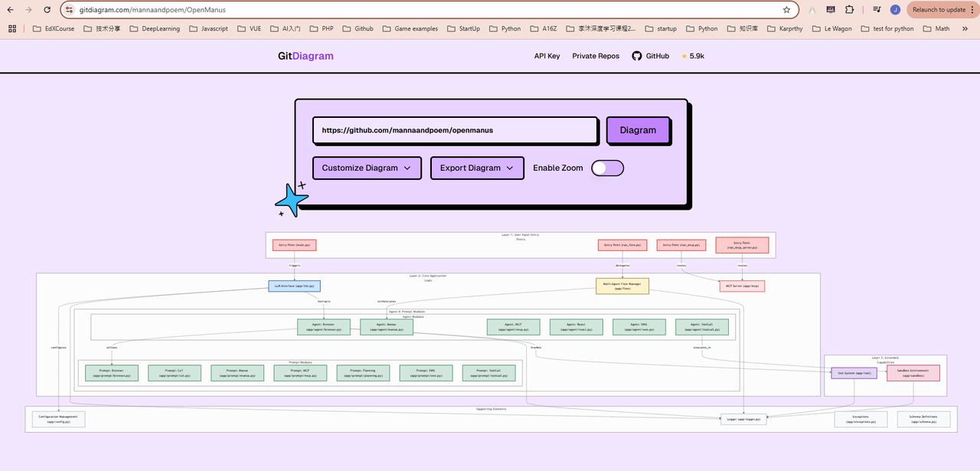
Task: Click the star icon beside 5.9k
Action: click(684, 56)
